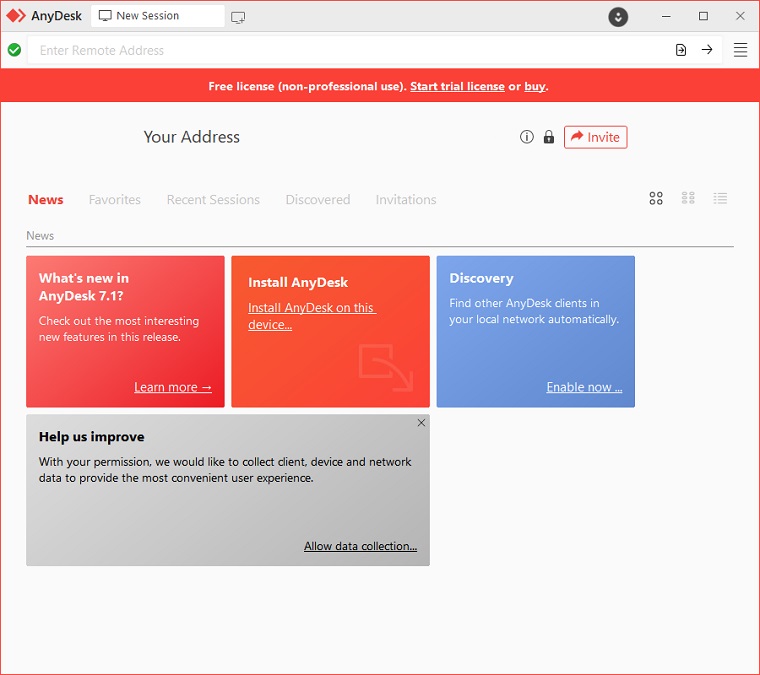Viewport: 760px width, 675px height.
Task: Open the Invitations tab
Action: click(406, 200)
